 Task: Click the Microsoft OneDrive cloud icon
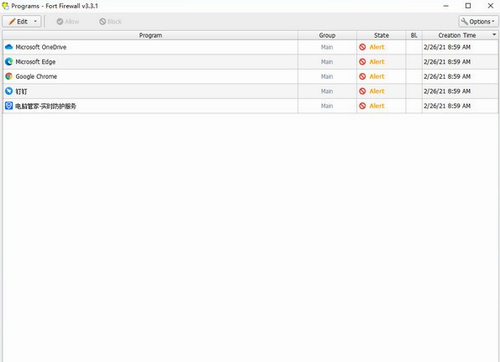pyautogui.click(x=9, y=47)
